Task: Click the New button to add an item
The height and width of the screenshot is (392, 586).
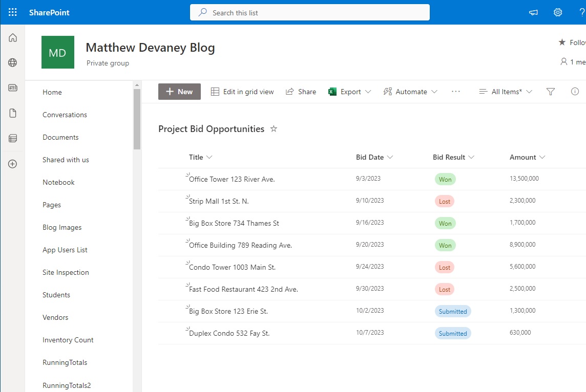Action: pyautogui.click(x=179, y=92)
